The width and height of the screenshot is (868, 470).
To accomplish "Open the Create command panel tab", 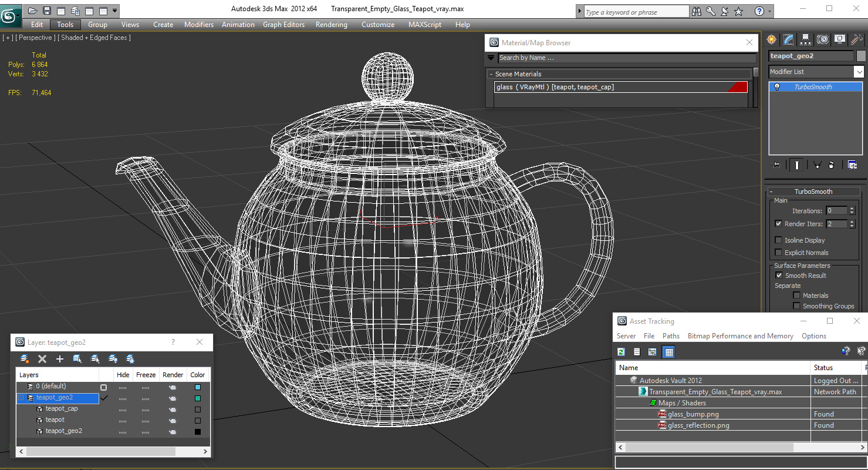I will click(771, 39).
